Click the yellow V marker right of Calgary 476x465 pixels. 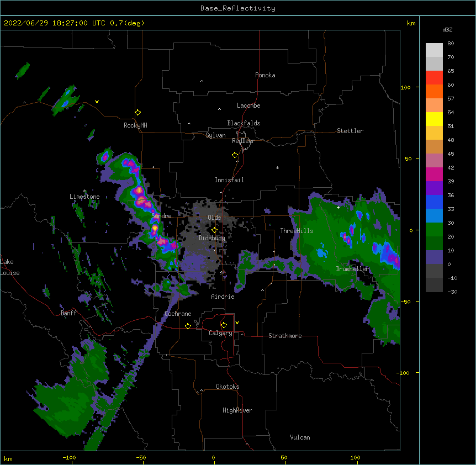coord(237,323)
